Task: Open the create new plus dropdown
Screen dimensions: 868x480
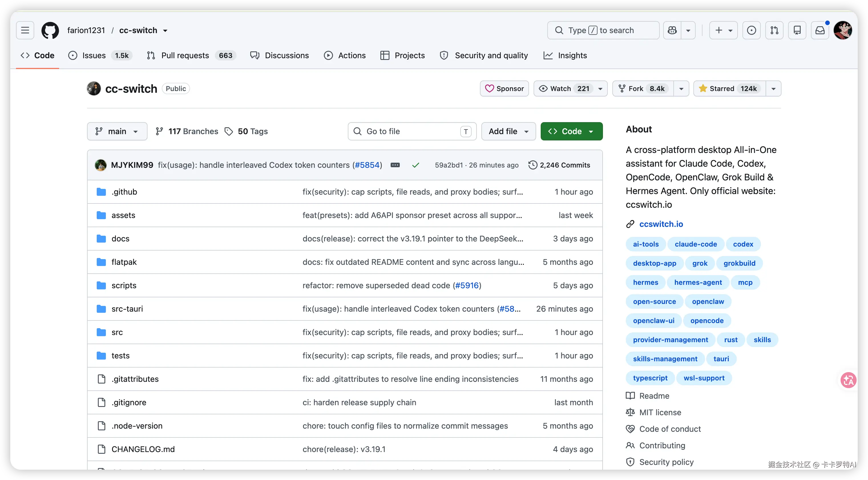Action: click(x=723, y=30)
